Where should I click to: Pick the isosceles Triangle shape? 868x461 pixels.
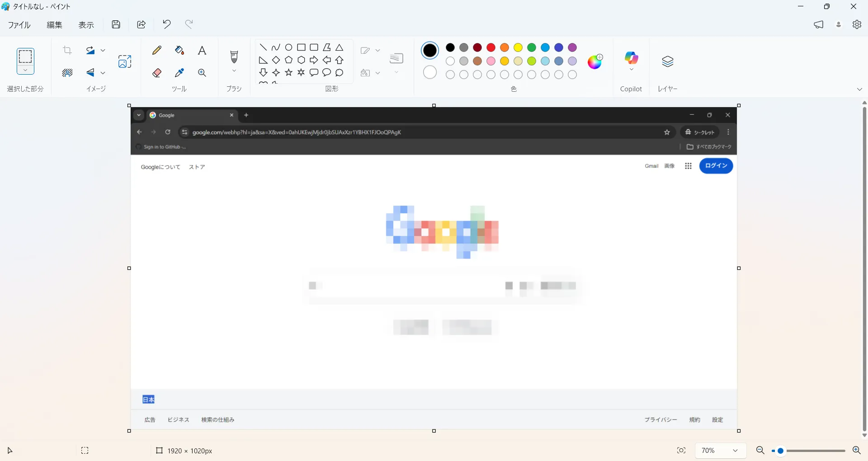pos(339,47)
